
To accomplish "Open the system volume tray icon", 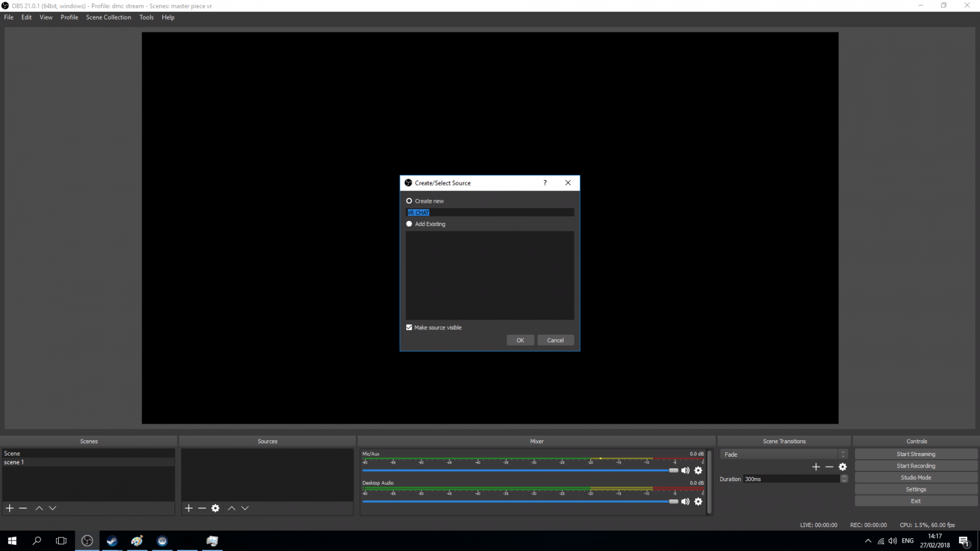I will click(x=893, y=541).
